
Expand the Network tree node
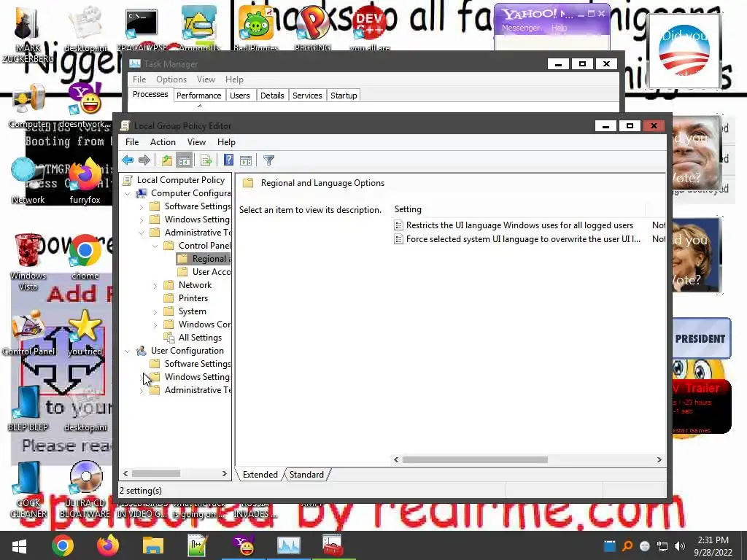pos(155,286)
